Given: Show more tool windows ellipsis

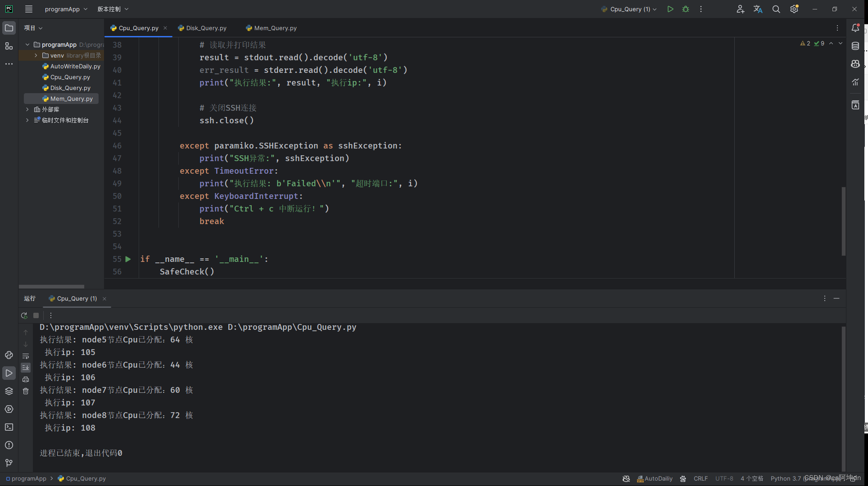Looking at the screenshot, I should coord(9,64).
